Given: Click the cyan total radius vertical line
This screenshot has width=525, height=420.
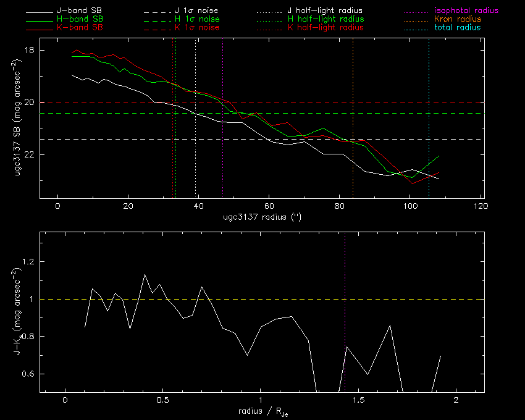Looking at the screenshot, I should click(429, 118).
